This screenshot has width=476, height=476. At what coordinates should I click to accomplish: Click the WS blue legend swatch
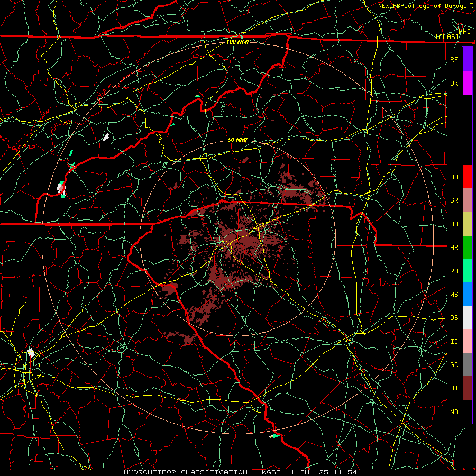pos(467,294)
